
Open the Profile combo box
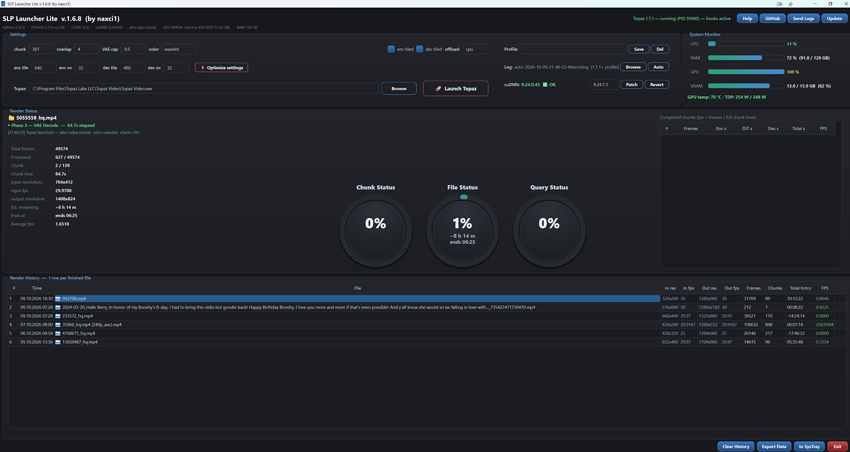click(573, 49)
